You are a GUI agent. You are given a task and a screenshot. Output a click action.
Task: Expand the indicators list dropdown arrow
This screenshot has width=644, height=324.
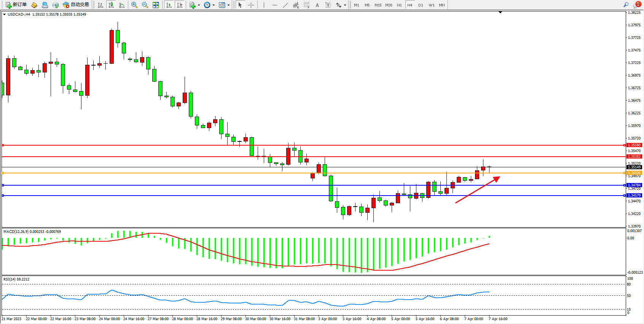click(x=199, y=5)
